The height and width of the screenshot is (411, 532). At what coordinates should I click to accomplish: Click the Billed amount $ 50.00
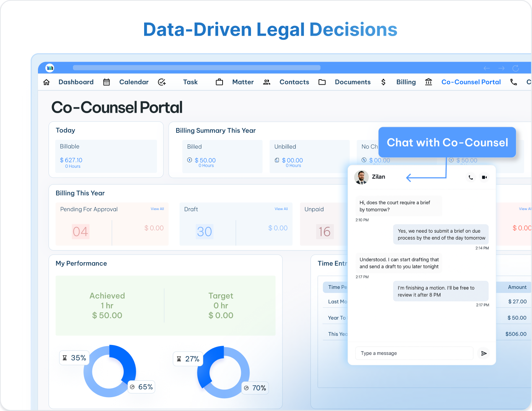click(x=205, y=160)
